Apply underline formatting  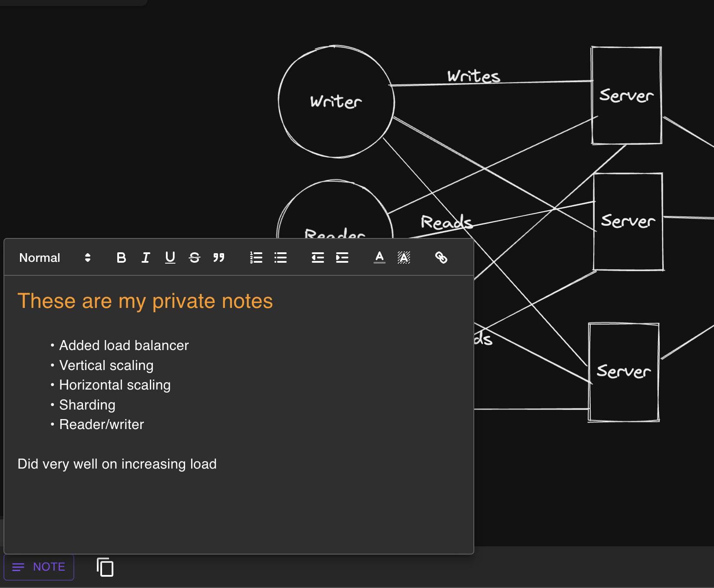point(170,258)
